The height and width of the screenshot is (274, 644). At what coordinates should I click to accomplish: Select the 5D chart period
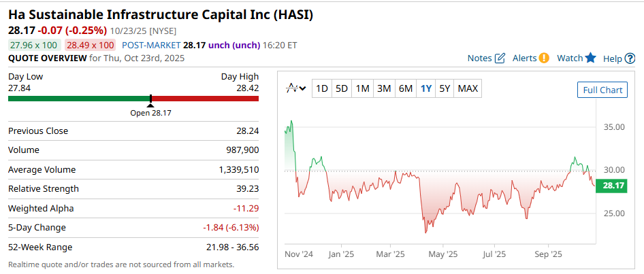pos(342,88)
